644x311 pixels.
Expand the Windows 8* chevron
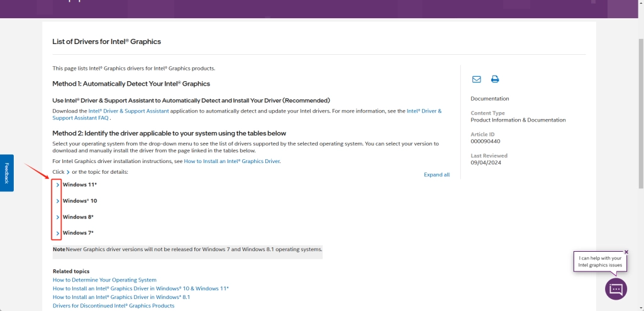click(x=57, y=217)
